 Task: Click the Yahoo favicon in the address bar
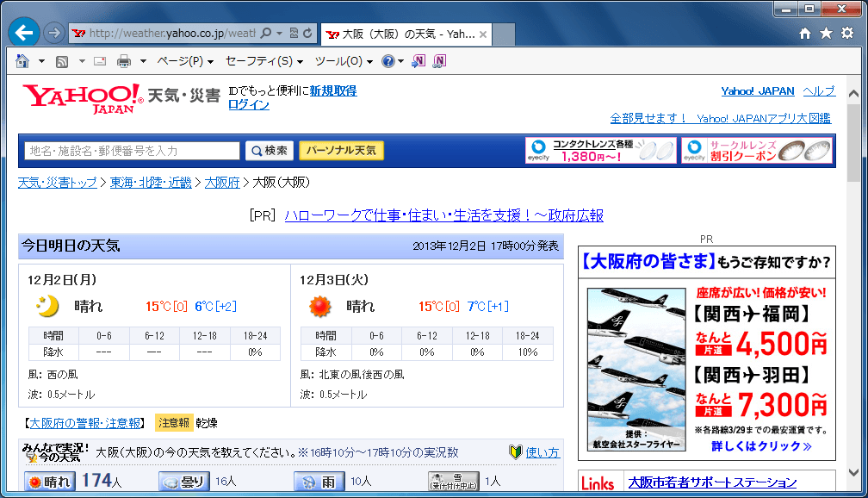[78, 34]
